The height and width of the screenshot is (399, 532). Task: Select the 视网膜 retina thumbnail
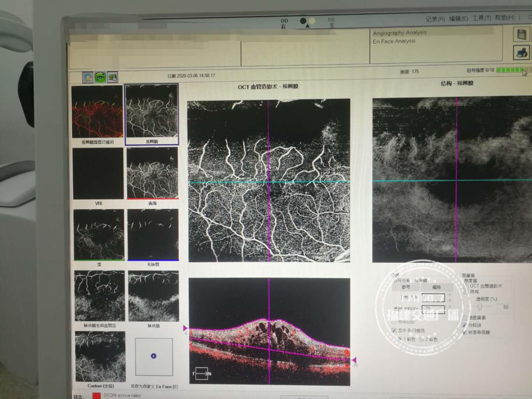point(152,112)
